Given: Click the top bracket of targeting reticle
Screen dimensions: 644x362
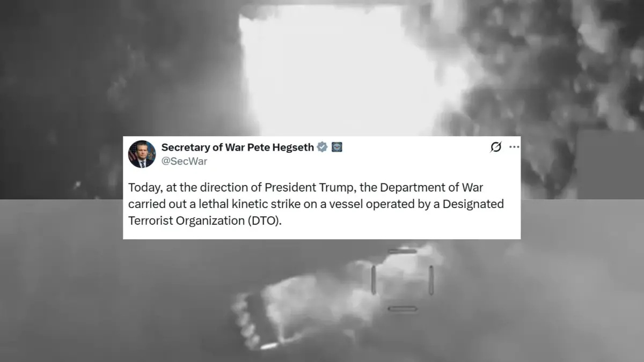Looking at the screenshot, I should (x=402, y=251).
